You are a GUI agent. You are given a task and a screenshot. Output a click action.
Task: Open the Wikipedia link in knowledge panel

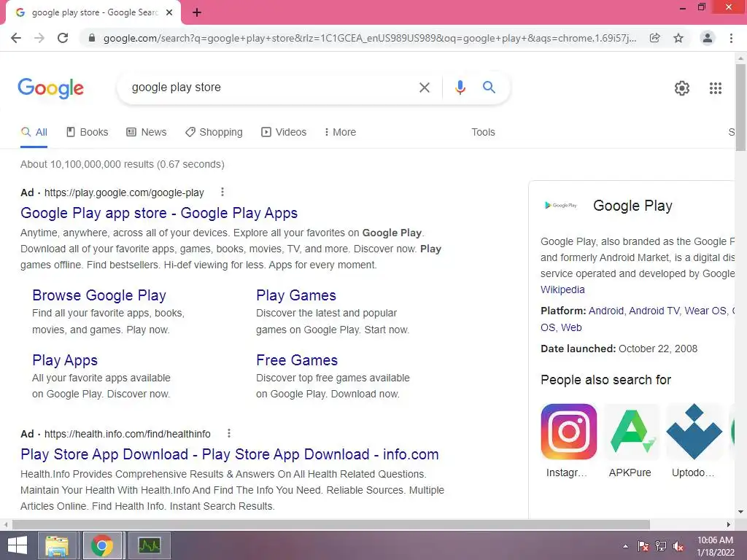point(562,289)
